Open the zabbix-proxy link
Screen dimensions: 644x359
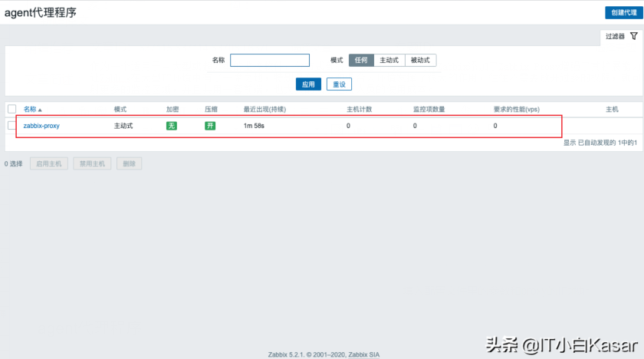coord(41,126)
